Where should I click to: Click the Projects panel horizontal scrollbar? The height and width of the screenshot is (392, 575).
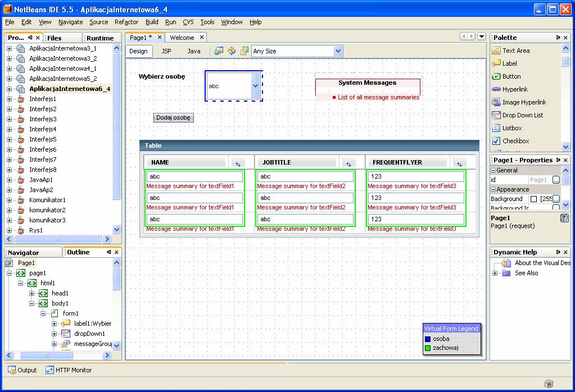tap(58, 239)
